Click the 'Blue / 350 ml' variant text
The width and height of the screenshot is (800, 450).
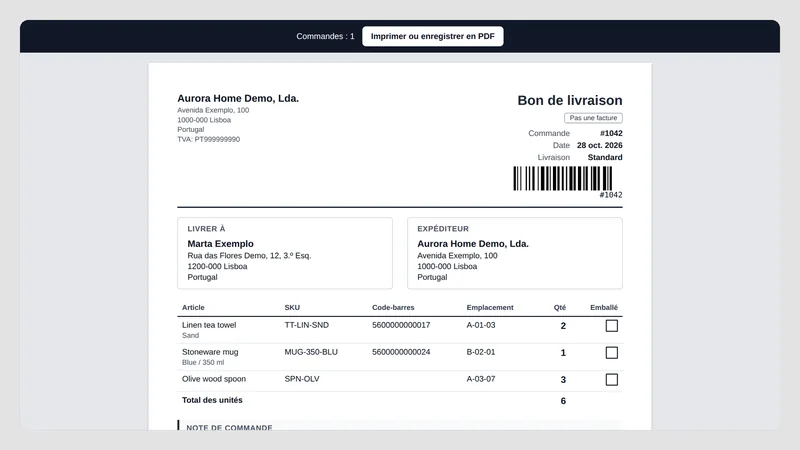point(203,362)
